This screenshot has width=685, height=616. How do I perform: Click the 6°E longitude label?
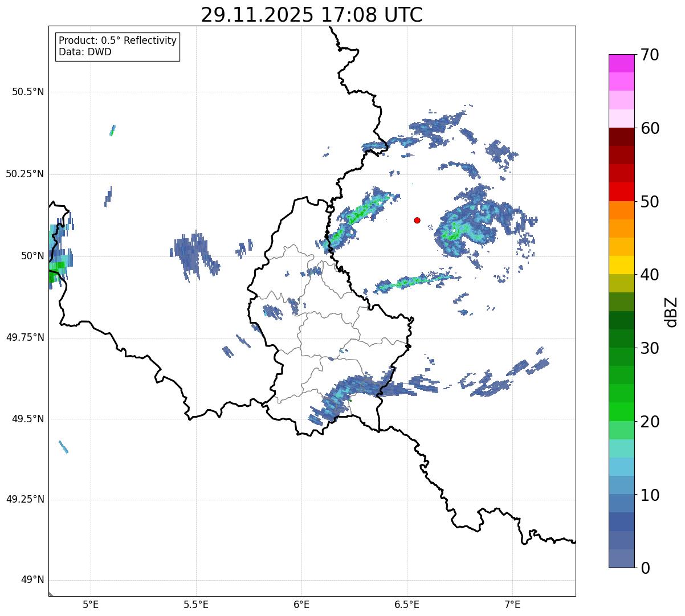301,604
